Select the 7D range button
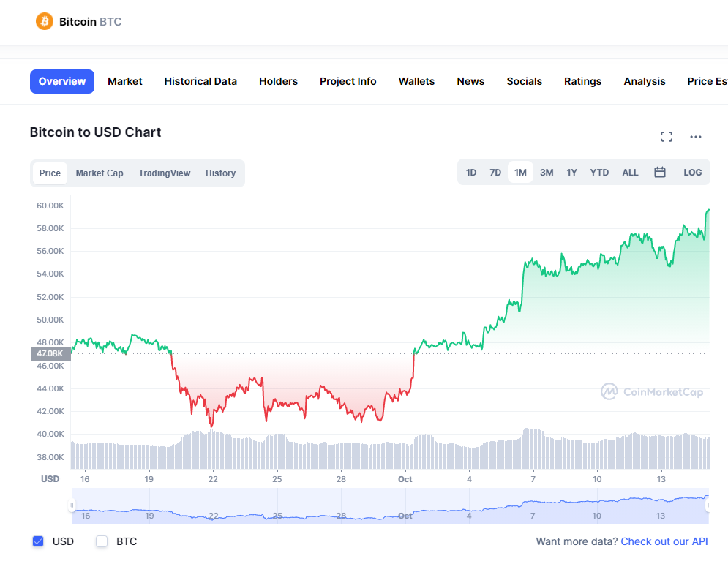728x564 pixels. pos(495,172)
